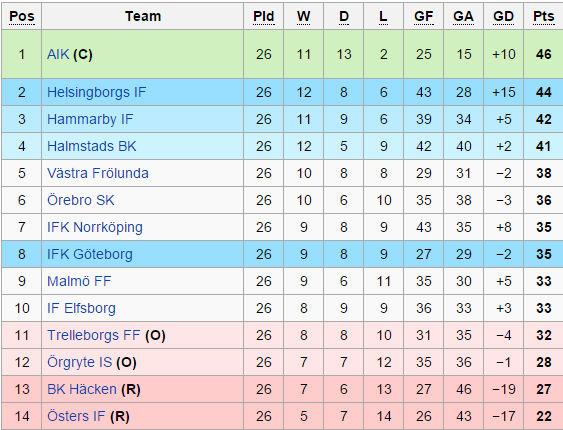The height and width of the screenshot is (430, 563).
Task: Open the Östers IF link
Action: point(76,416)
